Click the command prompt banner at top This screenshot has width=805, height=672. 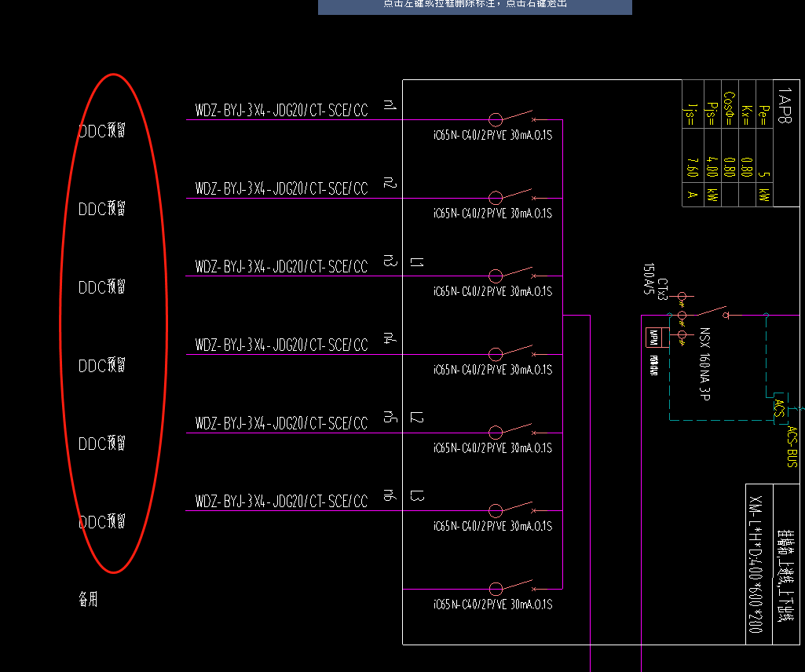click(x=475, y=7)
